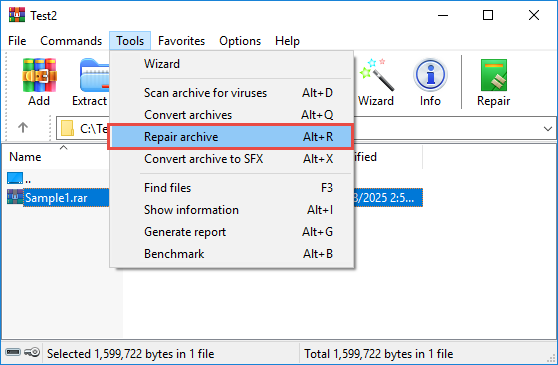
Task: Click the "Selected 1,599,722 bytes" status text
Action: [131, 354]
